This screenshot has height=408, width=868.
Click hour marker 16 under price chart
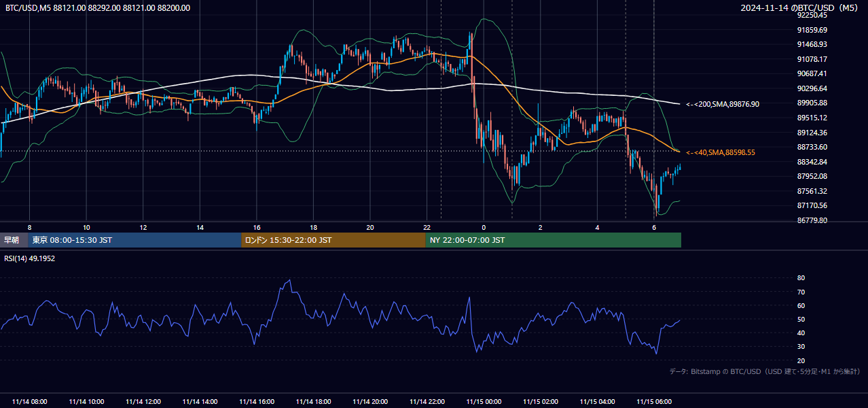point(257,227)
